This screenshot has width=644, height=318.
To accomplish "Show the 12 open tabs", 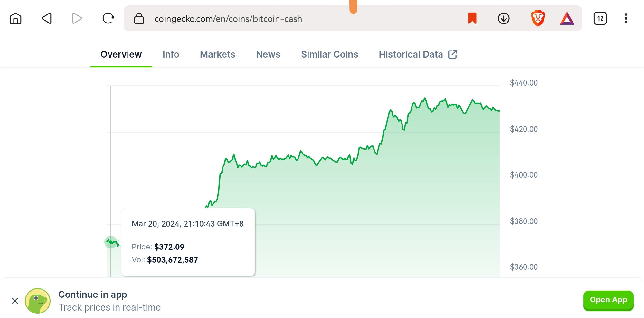I will coord(600,18).
